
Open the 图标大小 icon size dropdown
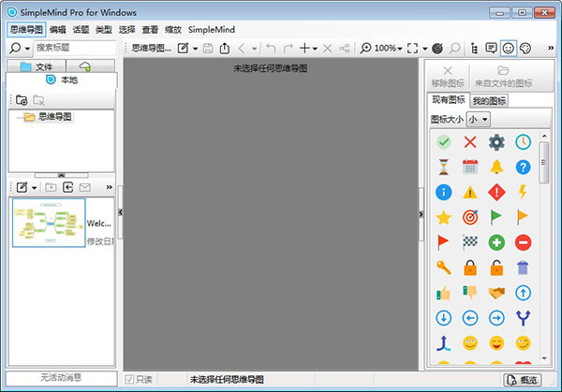(x=479, y=119)
